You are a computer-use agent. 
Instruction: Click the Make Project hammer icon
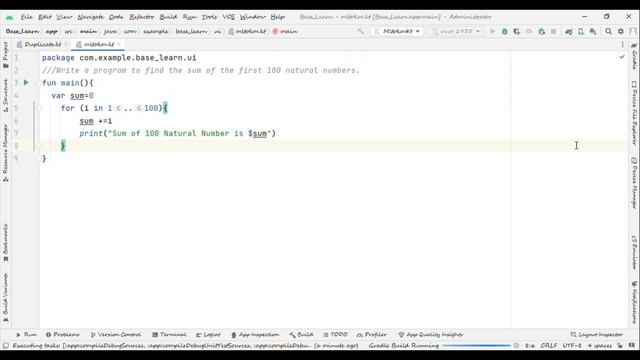point(360,31)
